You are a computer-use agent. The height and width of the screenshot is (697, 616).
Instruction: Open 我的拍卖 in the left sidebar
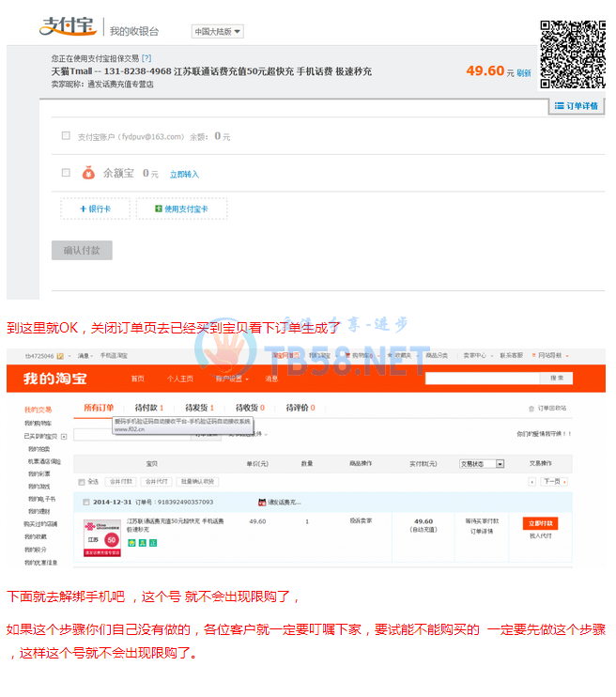[39, 449]
